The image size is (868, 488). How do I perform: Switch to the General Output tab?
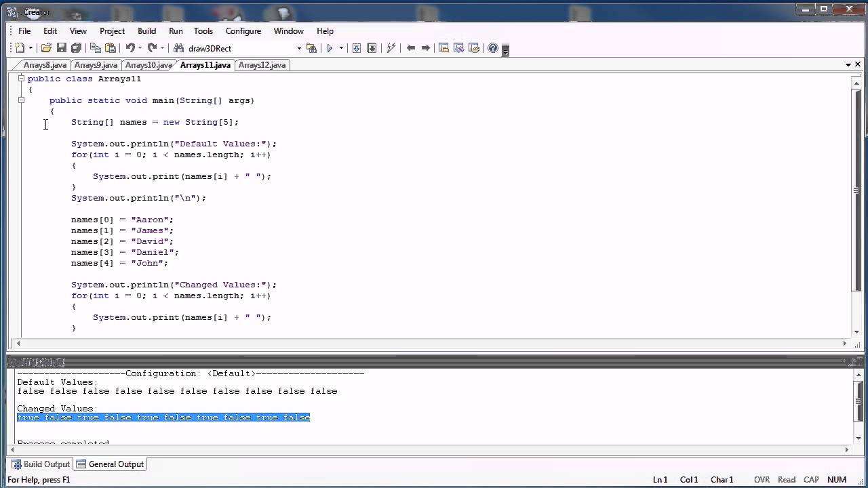click(110, 464)
